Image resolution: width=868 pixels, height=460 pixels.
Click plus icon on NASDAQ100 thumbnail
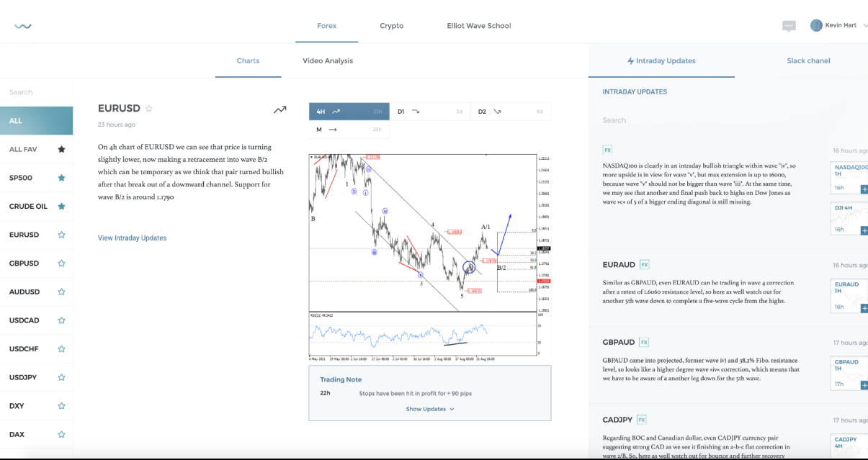[864, 189]
